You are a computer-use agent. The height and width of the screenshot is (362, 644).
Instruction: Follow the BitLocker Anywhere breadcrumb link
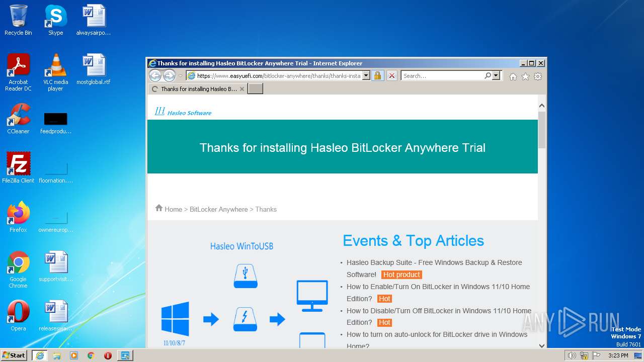[x=219, y=209]
